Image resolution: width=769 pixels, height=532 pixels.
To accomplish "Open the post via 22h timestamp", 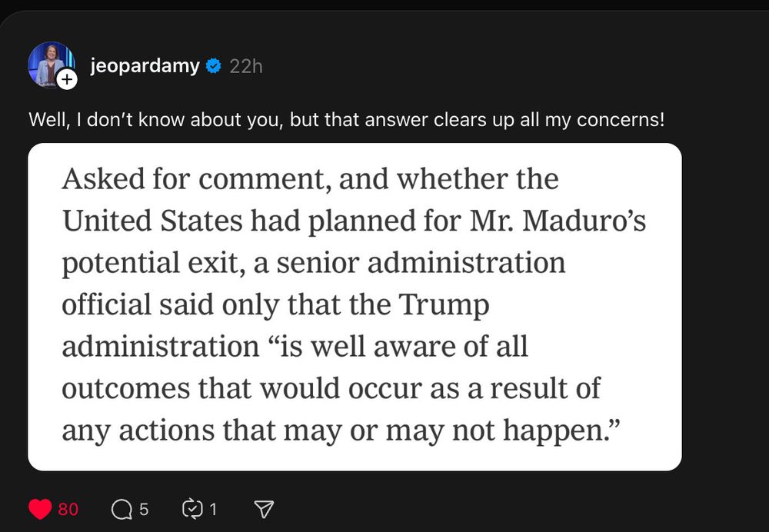I will [246, 66].
